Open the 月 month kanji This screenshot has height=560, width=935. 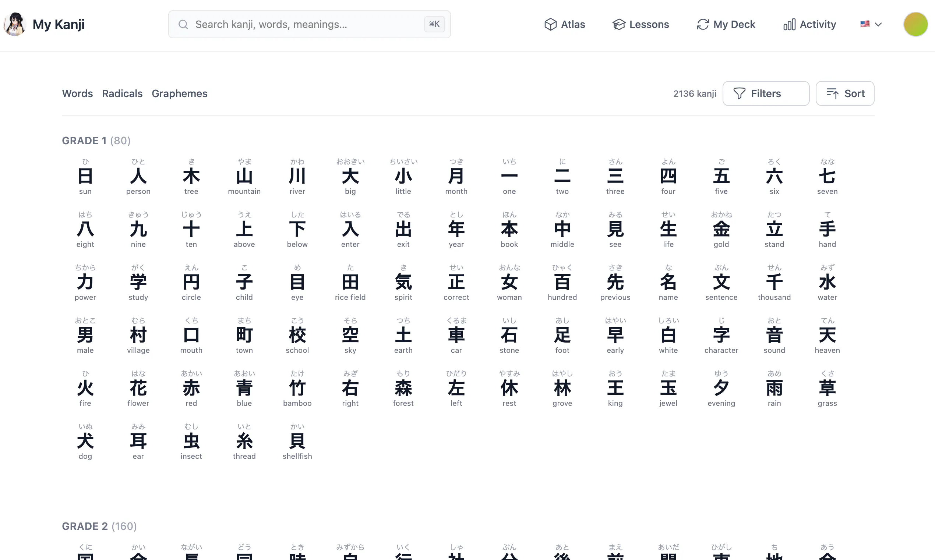click(x=456, y=176)
